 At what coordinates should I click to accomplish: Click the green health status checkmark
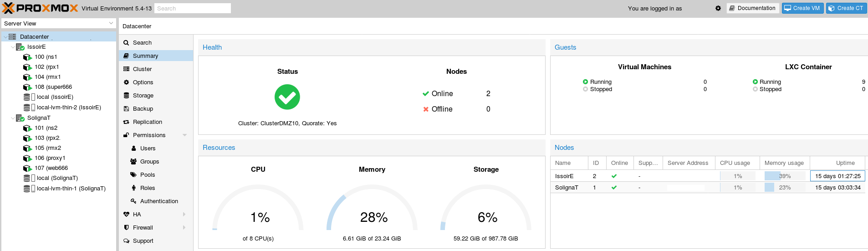287,97
